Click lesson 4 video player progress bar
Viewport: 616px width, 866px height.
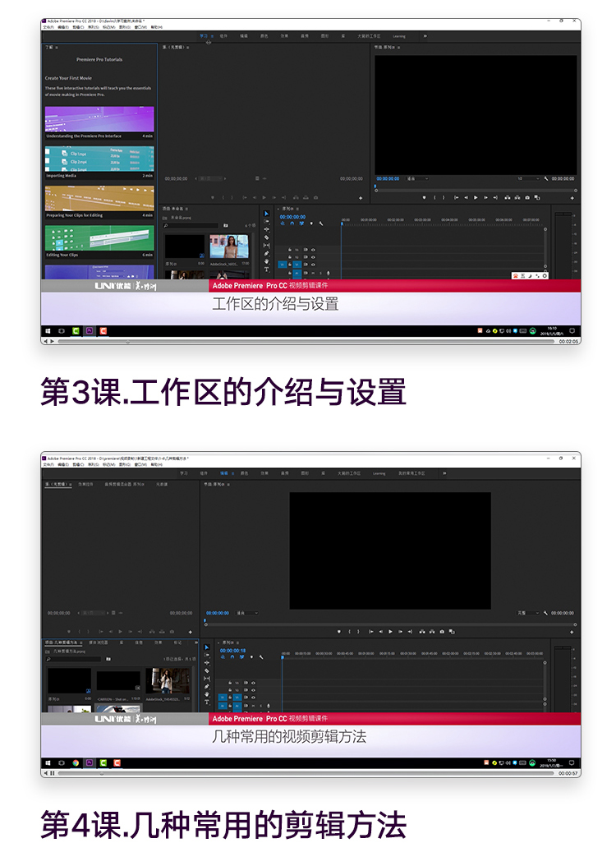tap(306, 773)
